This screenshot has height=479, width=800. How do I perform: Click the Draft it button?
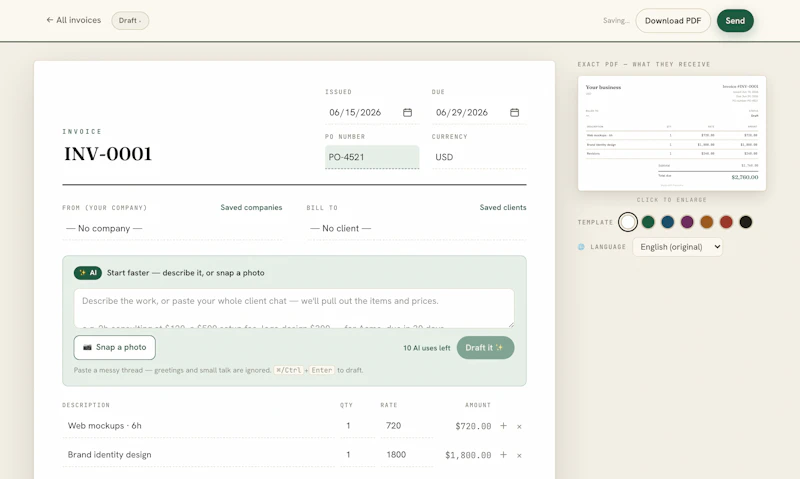(x=485, y=347)
